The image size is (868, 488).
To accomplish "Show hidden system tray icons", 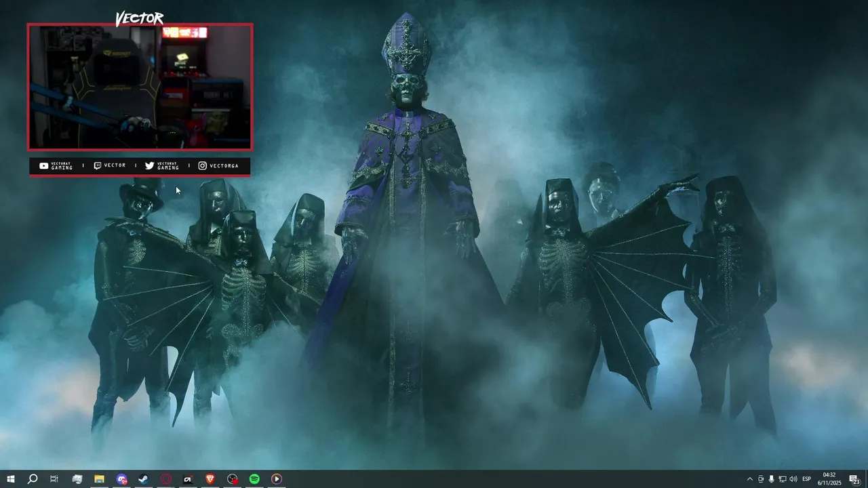I will tap(749, 479).
